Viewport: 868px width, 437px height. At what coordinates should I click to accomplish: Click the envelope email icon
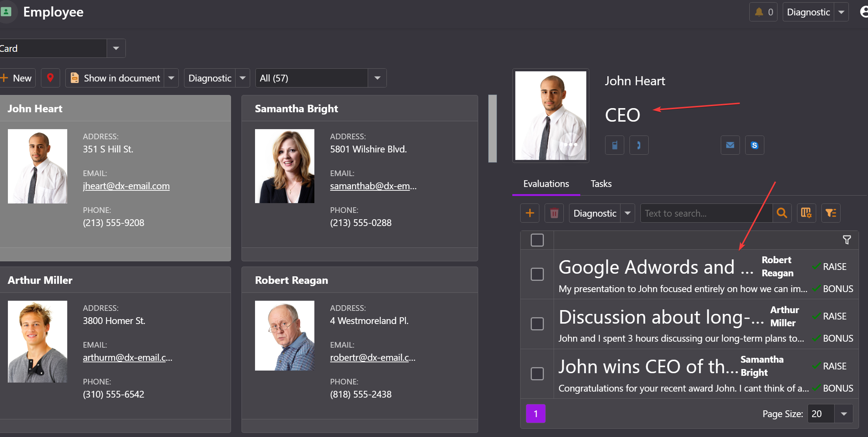tap(730, 145)
